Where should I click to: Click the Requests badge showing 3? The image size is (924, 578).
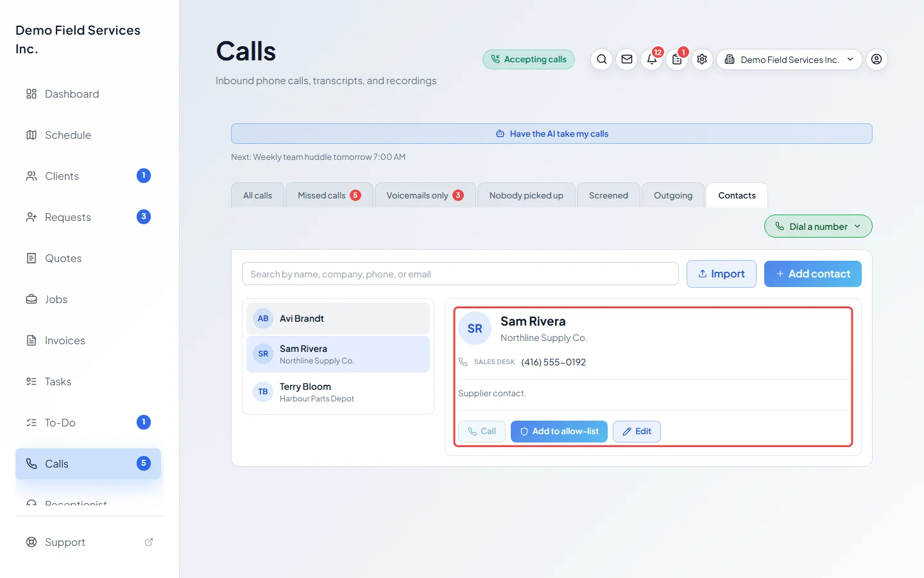point(144,216)
